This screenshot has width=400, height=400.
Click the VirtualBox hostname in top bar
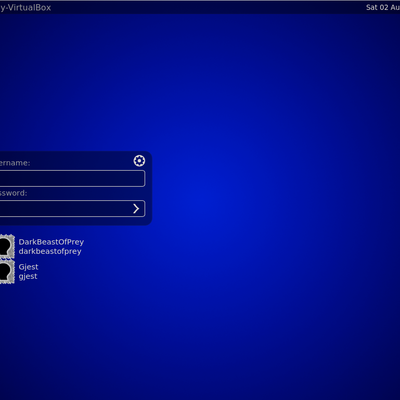coord(25,7)
